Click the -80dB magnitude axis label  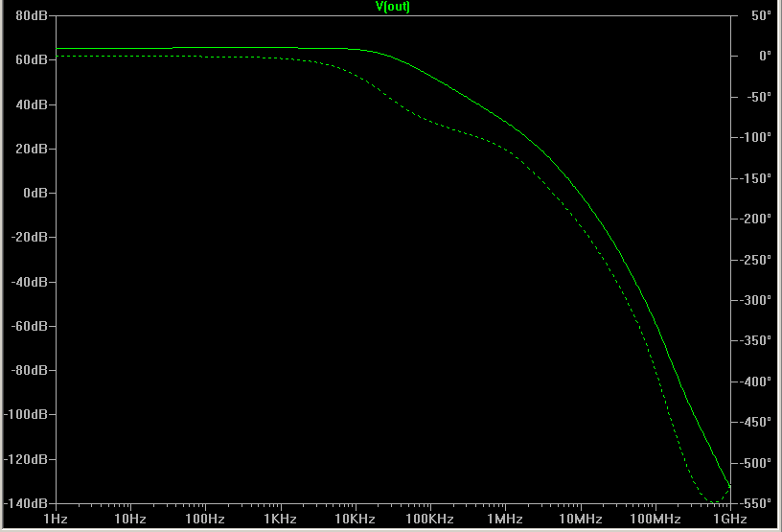point(30,370)
